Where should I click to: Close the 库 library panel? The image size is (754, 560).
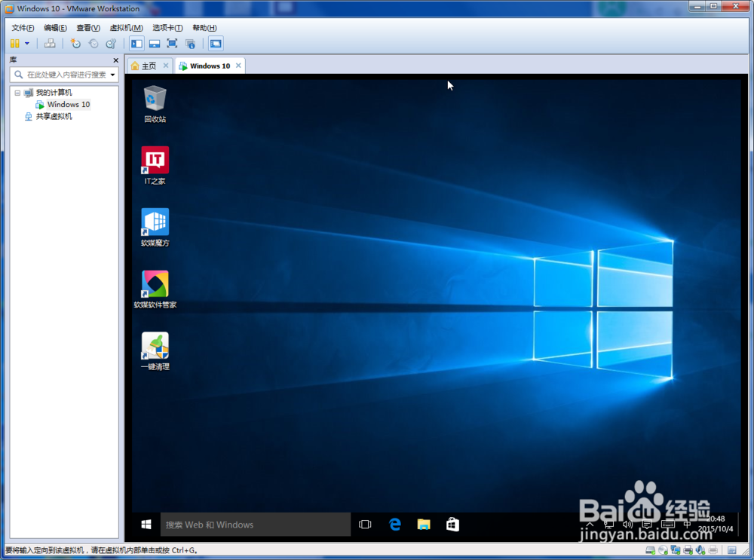(115, 60)
